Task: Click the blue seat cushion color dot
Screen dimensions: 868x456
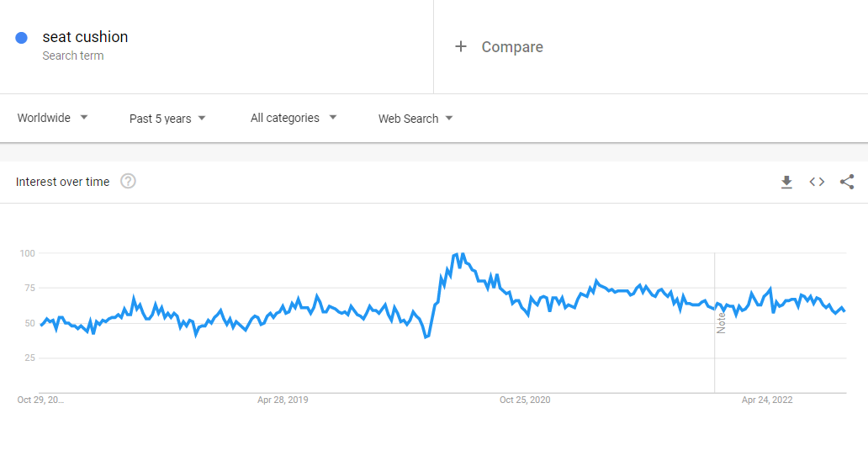Action: (22, 37)
